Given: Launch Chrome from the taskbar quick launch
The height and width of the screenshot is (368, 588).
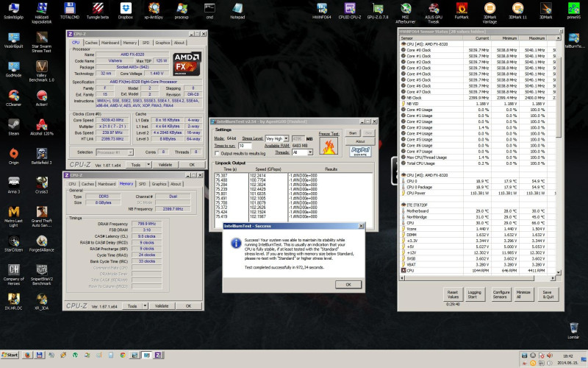Looking at the screenshot, I should [123, 355].
